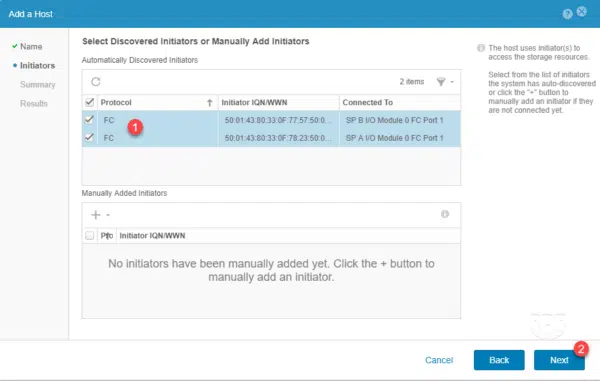This screenshot has width=600, height=381.
Task: Click the Cancel link
Action: 439,360
